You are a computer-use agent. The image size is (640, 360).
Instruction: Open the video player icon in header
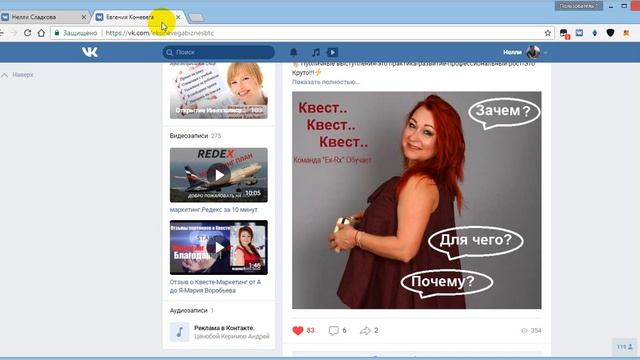[x=333, y=52]
